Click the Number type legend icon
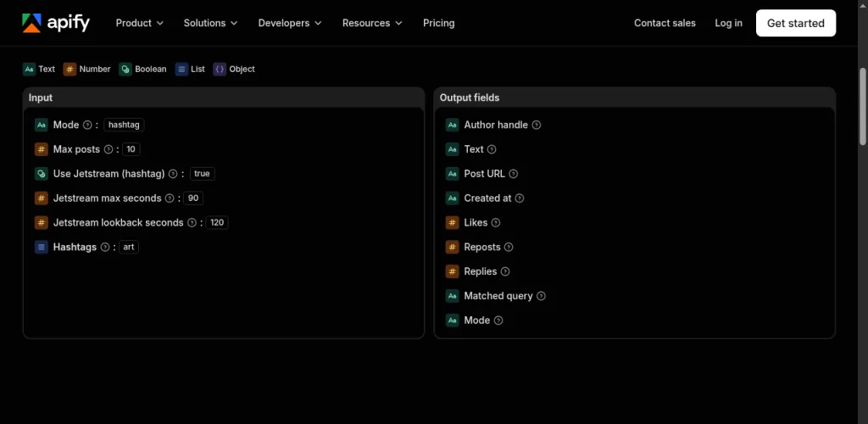 tap(70, 70)
